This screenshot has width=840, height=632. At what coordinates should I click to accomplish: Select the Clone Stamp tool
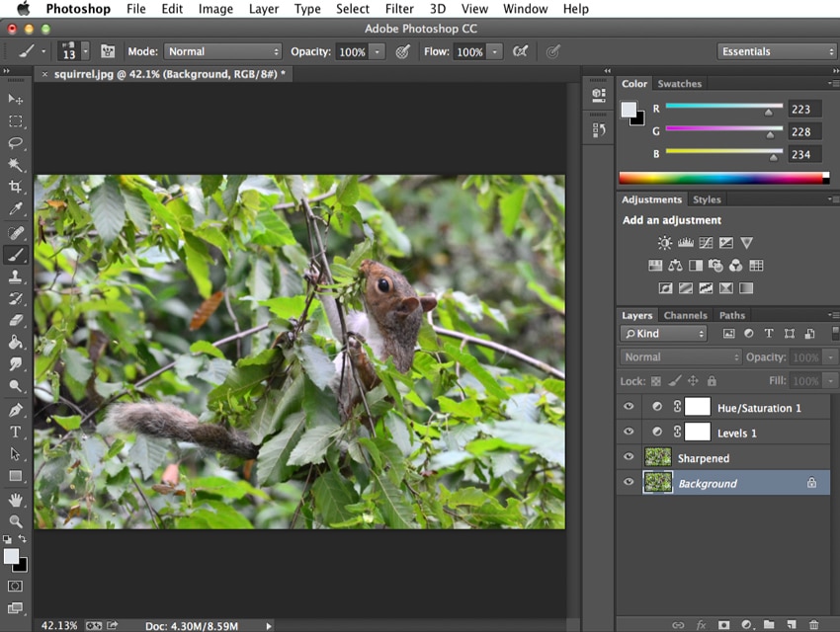coord(15,277)
